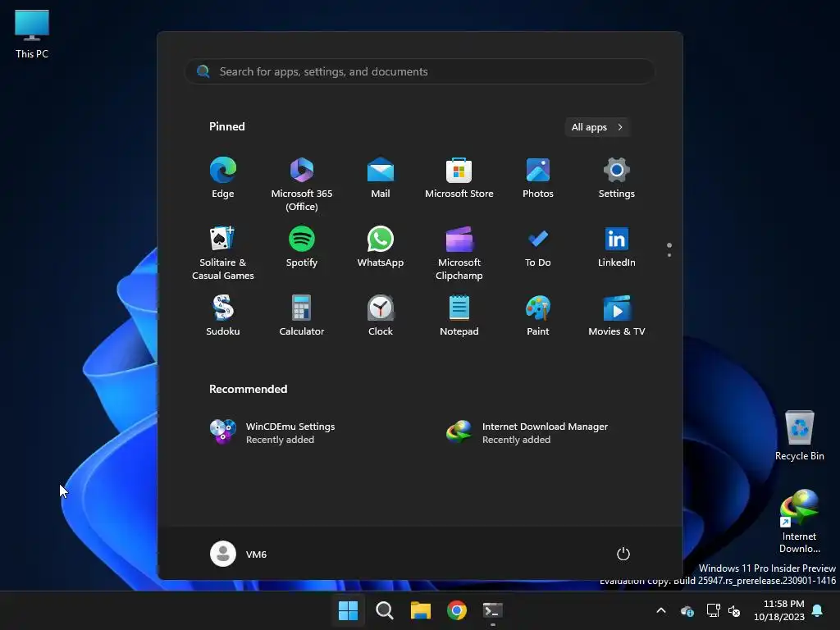
Task: Launch Microsoft 365 (Office) from pinned apps
Action: point(302,185)
